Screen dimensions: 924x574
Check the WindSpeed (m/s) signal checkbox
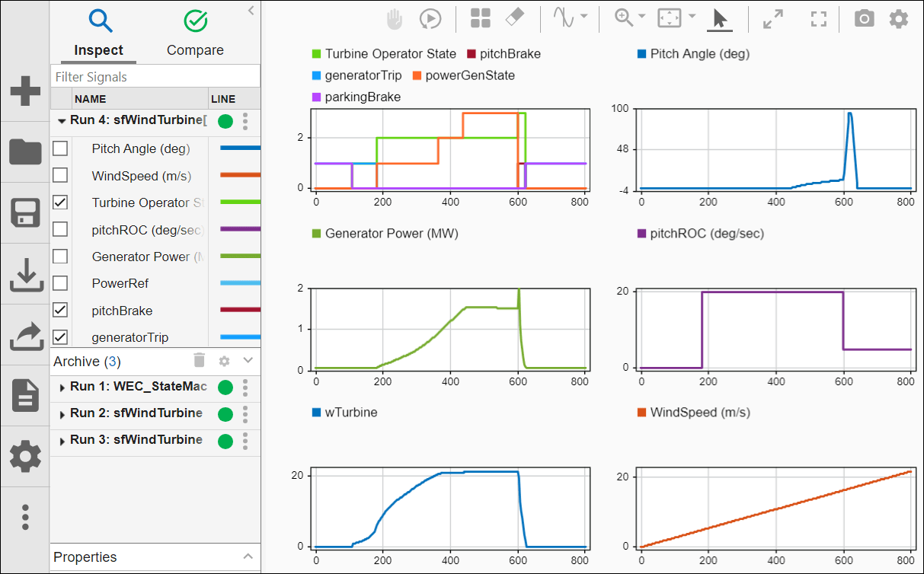(x=59, y=176)
